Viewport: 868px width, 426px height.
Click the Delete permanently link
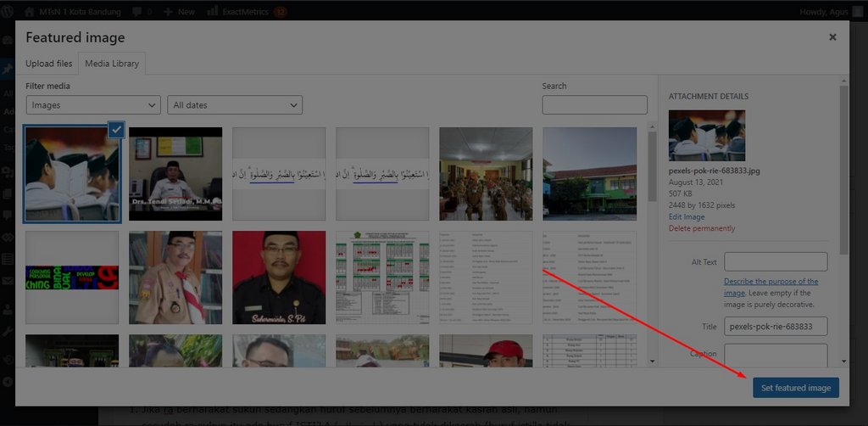(701, 228)
